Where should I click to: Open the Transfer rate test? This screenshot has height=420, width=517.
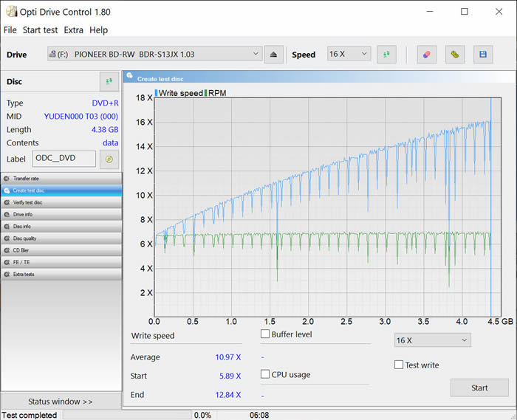(x=61, y=179)
